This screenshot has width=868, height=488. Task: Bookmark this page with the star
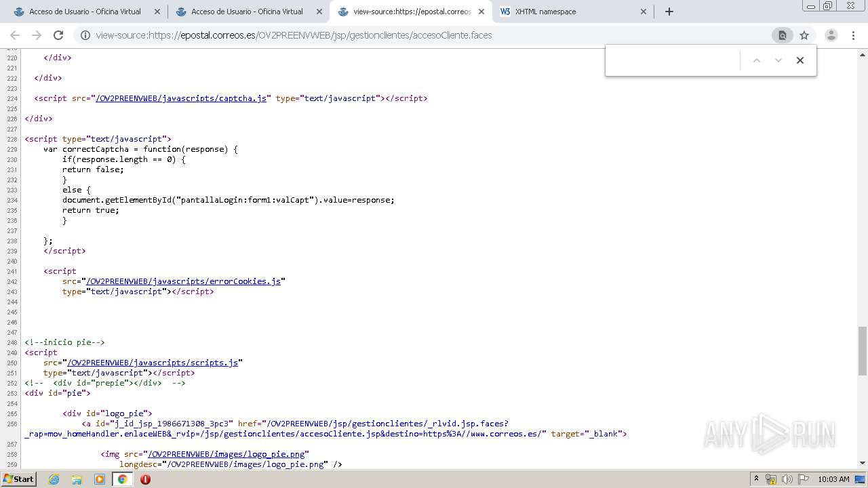click(804, 35)
